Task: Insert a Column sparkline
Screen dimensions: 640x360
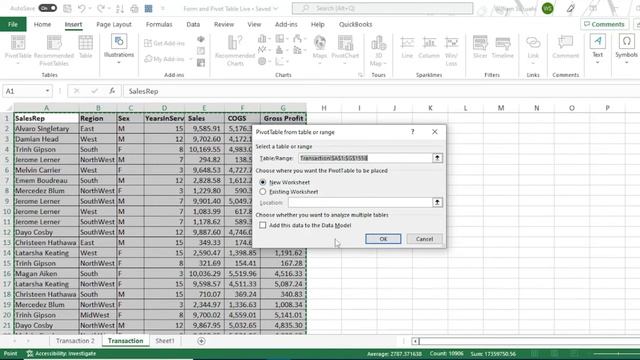Action: 429,47
